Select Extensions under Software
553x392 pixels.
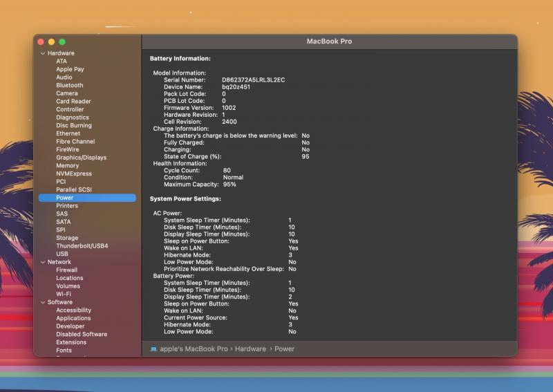(71, 343)
